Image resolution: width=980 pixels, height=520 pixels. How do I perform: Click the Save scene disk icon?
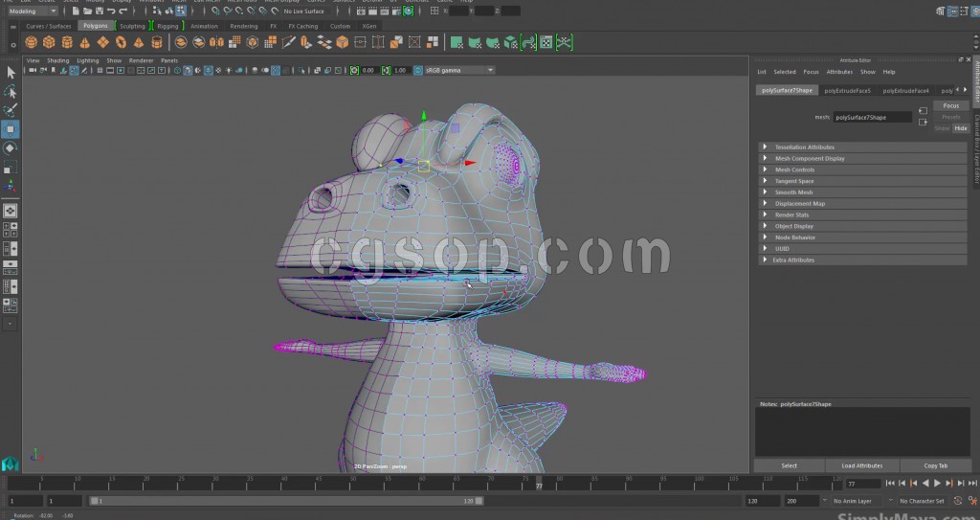click(x=100, y=11)
